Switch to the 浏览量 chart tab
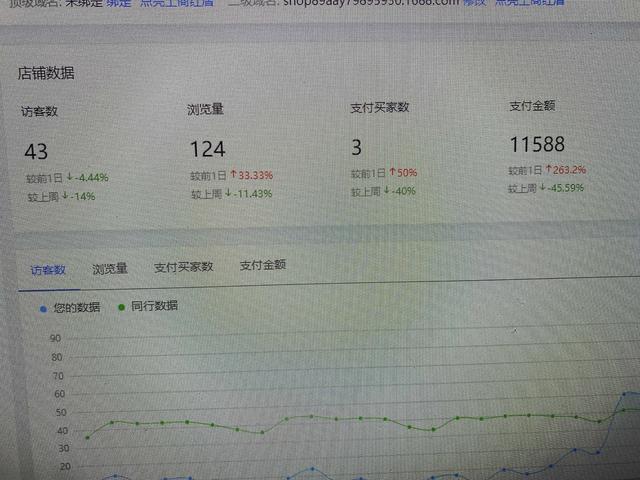Screen dimensions: 640x480 click(110, 269)
